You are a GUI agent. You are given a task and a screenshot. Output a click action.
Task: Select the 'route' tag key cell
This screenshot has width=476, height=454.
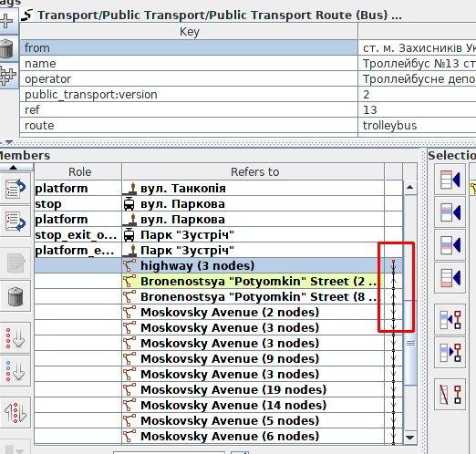(189, 125)
